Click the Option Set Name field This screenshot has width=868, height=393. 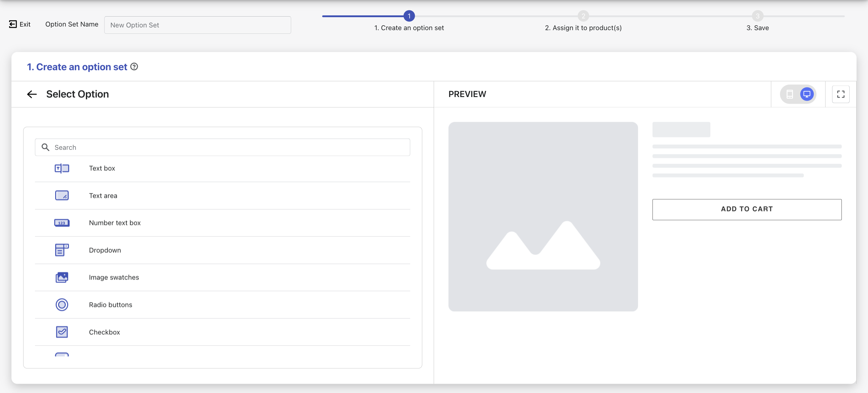[197, 25]
